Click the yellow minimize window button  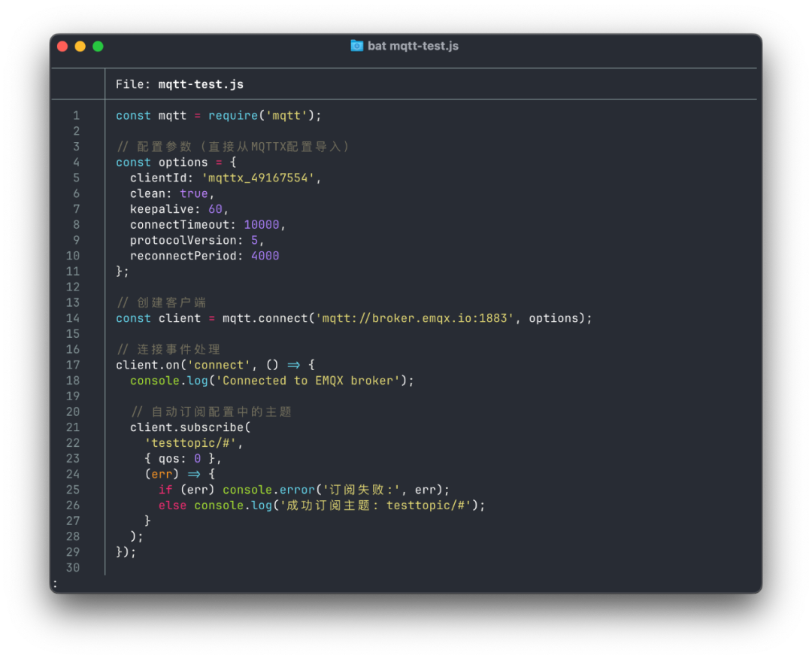[x=80, y=47]
